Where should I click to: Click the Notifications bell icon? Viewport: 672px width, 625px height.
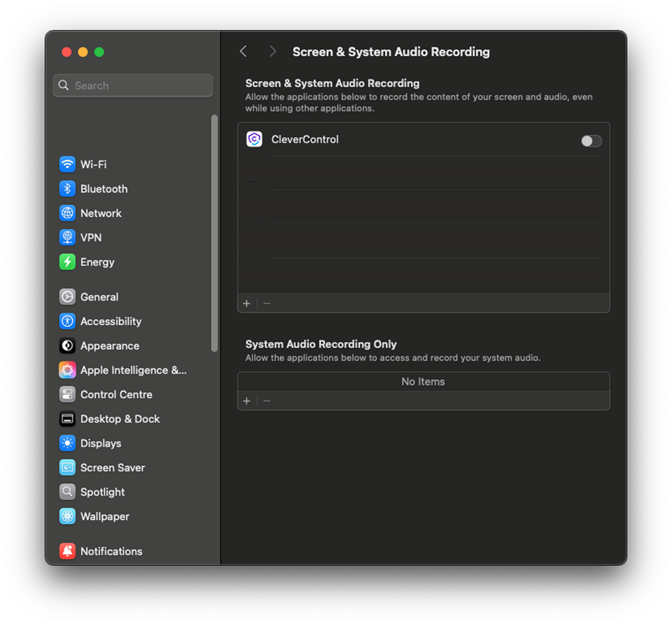67,551
